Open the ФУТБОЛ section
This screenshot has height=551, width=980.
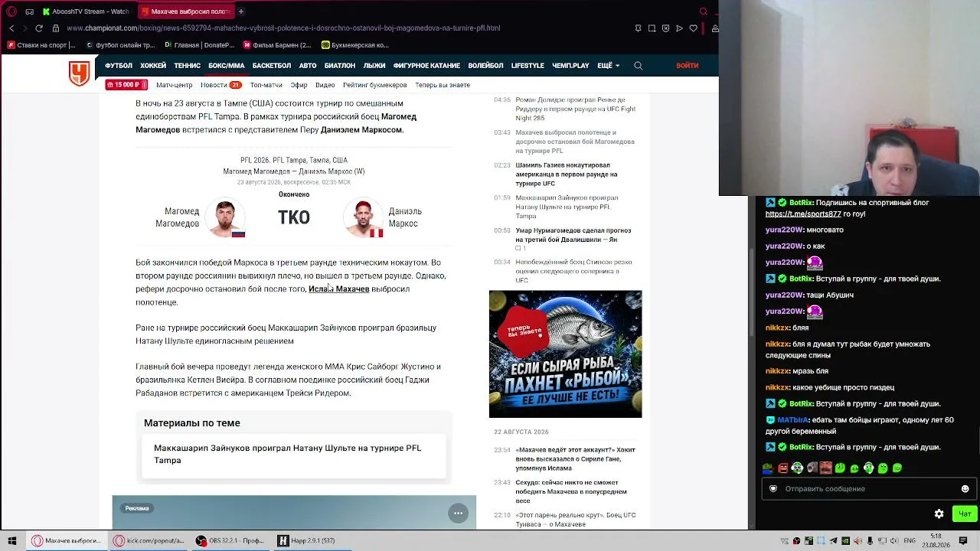(119, 66)
